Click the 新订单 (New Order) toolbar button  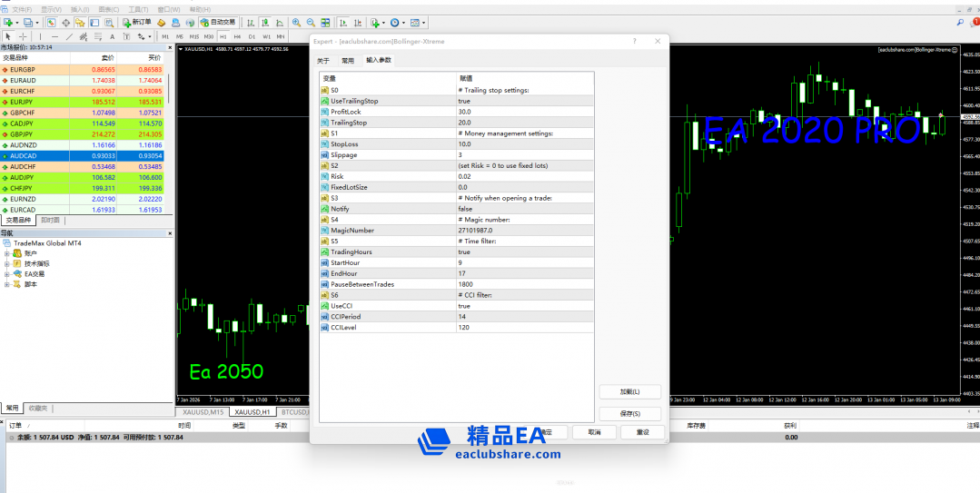(x=136, y=22)
